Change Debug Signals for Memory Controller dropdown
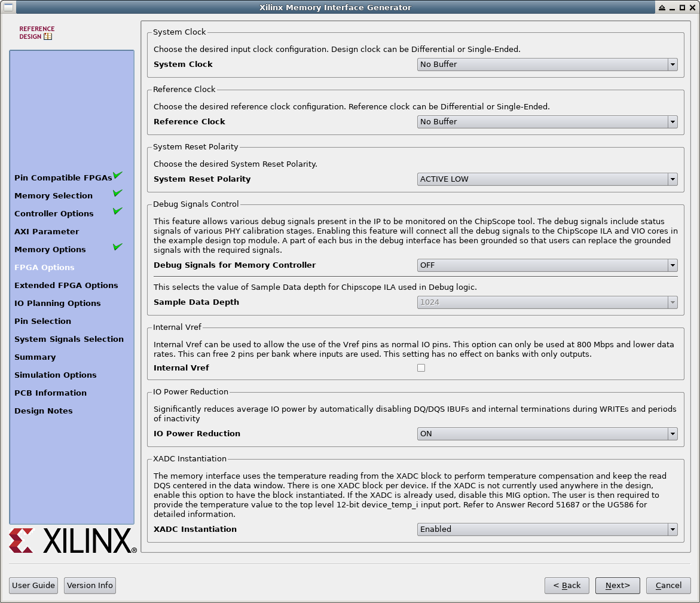This screenshot has height=603, width=700. (x=547, y=265)
